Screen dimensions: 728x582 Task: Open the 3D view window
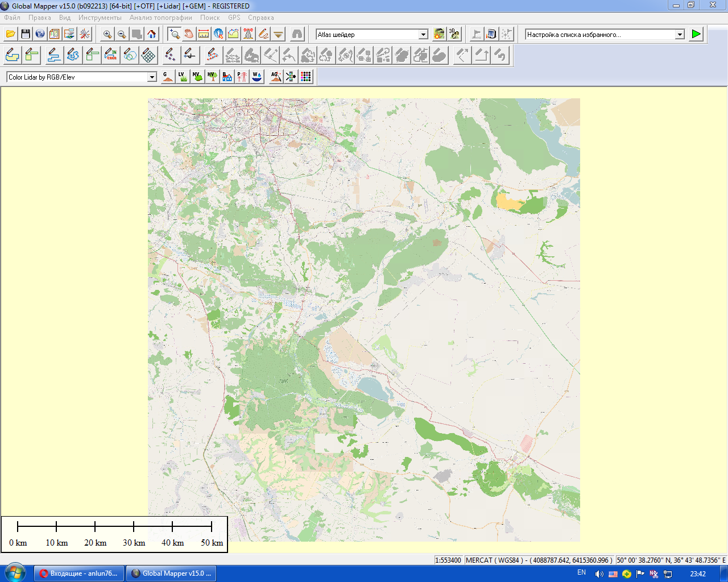point(454,34)
